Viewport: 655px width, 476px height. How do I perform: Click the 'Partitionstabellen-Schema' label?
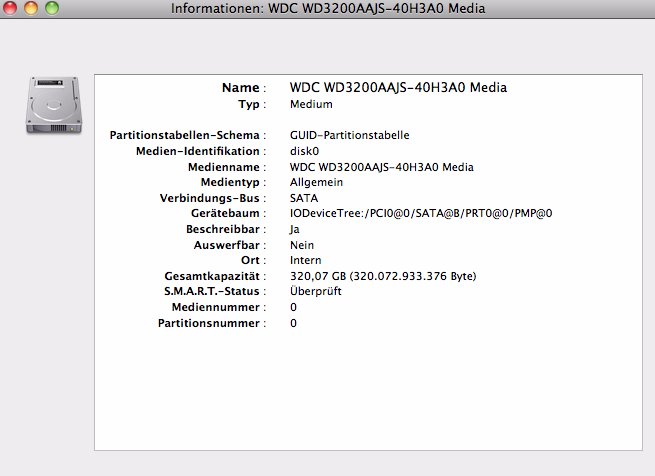(x=185, y=135)
